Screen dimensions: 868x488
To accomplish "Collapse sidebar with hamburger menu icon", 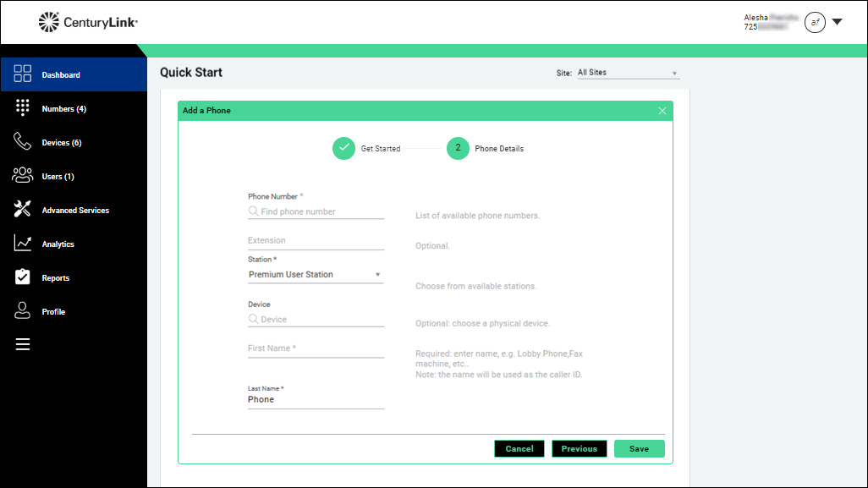I will (23, 344).
